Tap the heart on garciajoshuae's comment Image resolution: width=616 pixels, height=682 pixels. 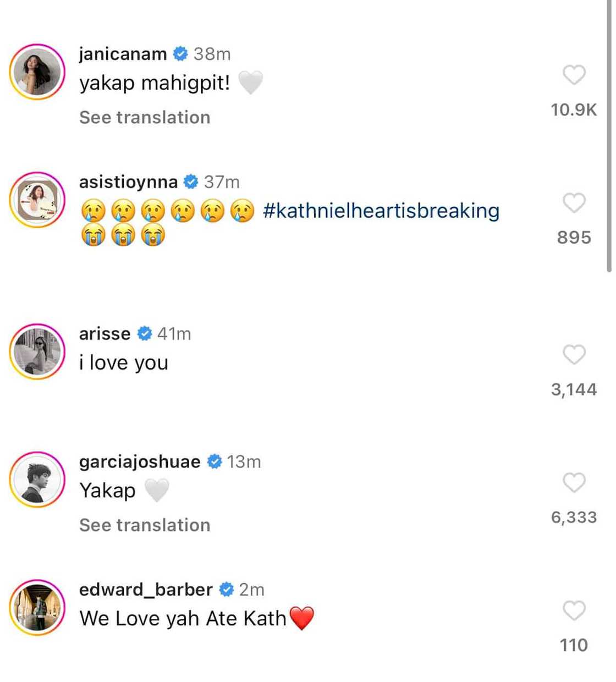pos(574,482)
